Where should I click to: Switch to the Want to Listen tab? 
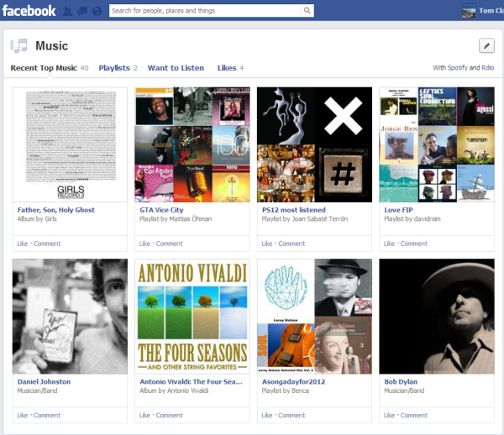pyautogui.click(x=176, y=68)
